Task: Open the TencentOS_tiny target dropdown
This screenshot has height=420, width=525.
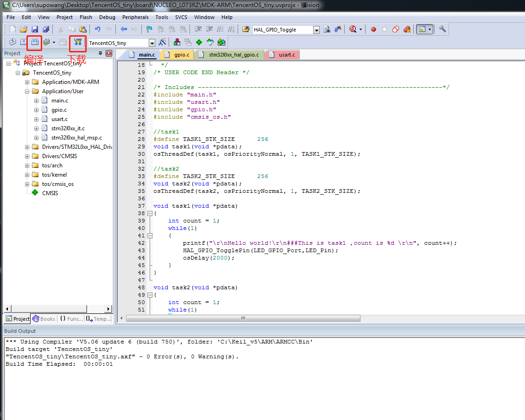Action: click(152, 43)
